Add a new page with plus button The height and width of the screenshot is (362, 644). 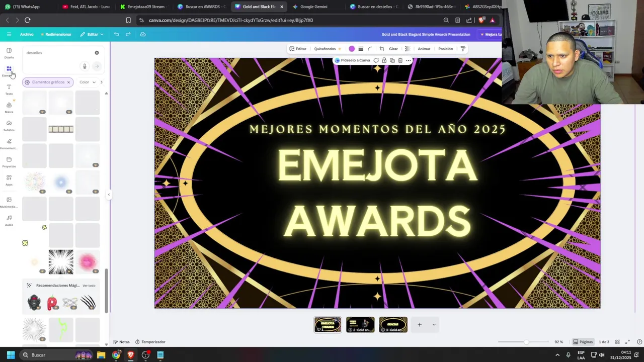point(420,325)
